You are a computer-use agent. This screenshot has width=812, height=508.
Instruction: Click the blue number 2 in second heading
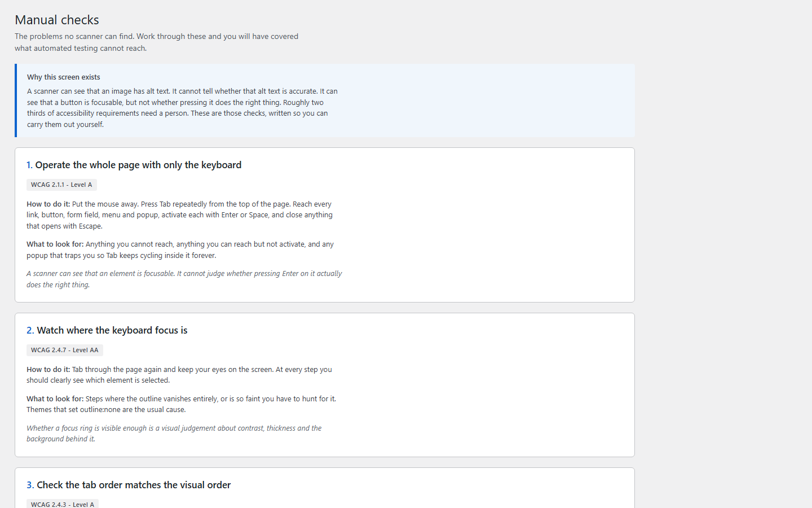pyautogui.click(x=30, y=330)
